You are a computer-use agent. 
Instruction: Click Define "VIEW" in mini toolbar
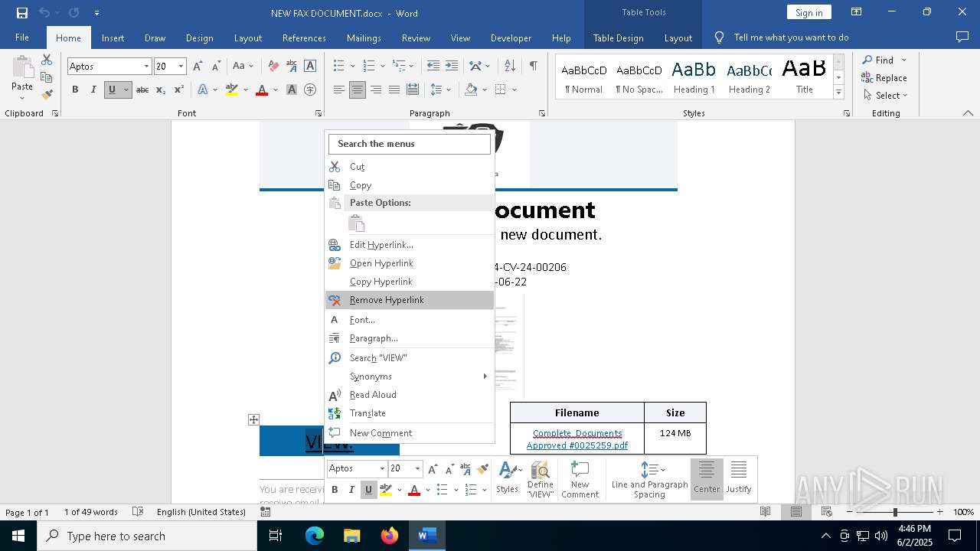[x=541, y=479]
